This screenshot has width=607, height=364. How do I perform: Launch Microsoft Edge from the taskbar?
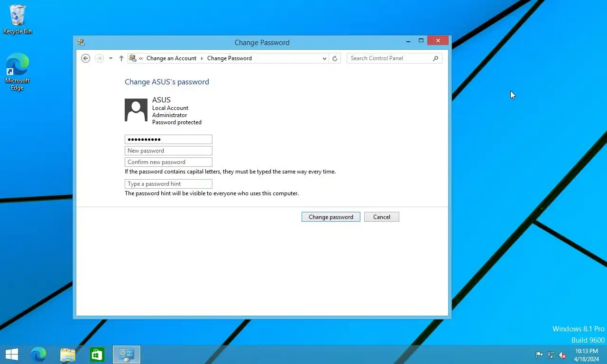pyautogui.click(x=38, y=355)
